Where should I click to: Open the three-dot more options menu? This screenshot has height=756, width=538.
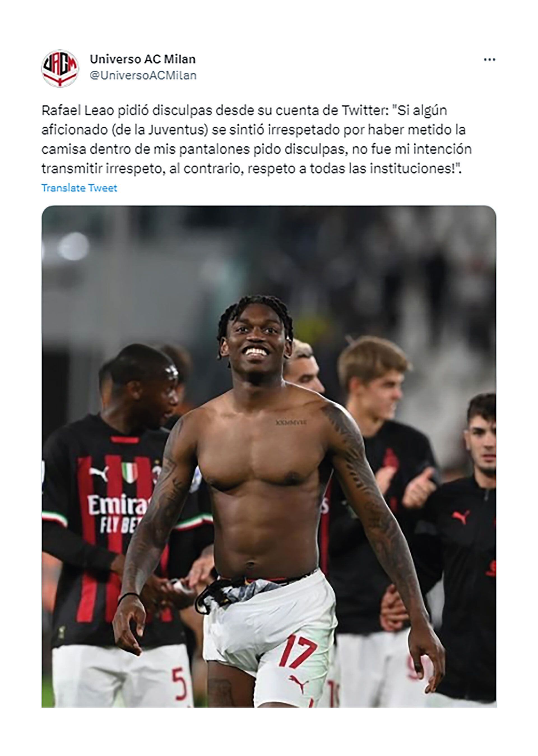coord(489,60)
